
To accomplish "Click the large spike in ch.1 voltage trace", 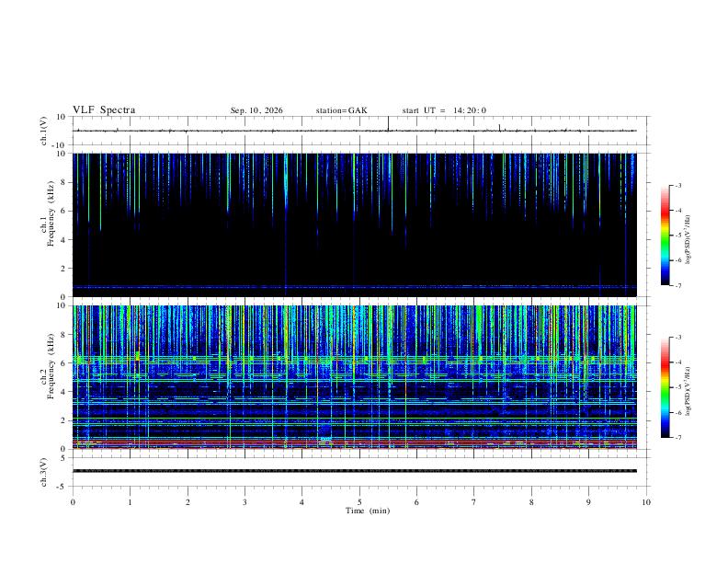I will (388, 123).
